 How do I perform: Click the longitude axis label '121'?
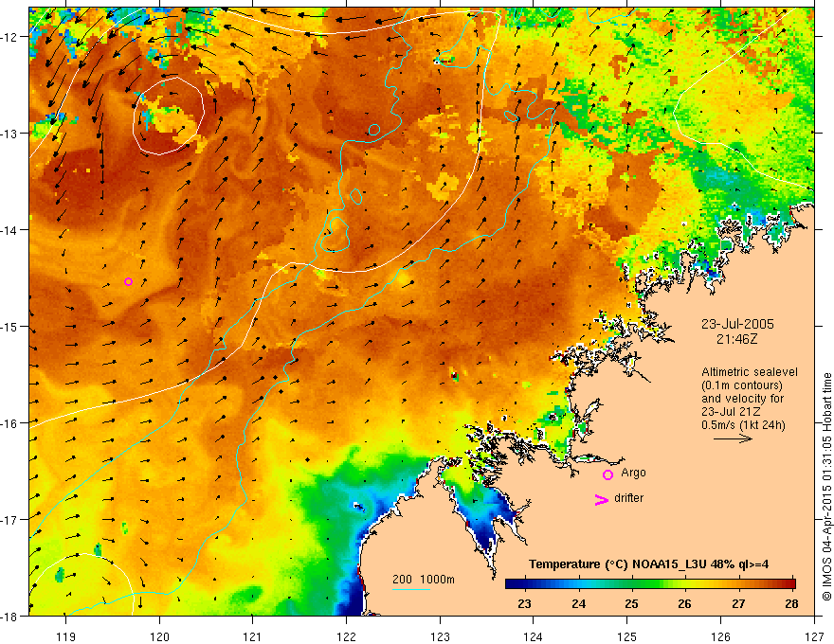[x=253, y=636]
